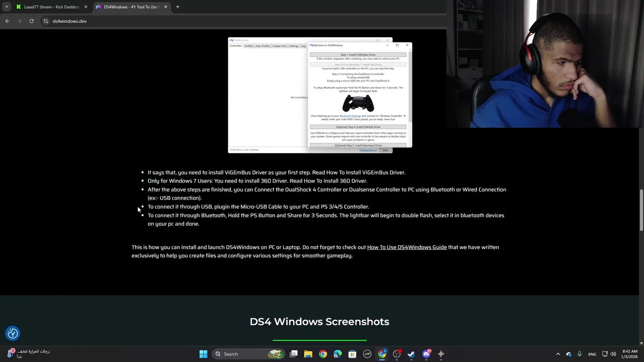Viewport: 644px width, 362px height.
Task: Close the Kick Dashboard tab
Action: (86, 7)
